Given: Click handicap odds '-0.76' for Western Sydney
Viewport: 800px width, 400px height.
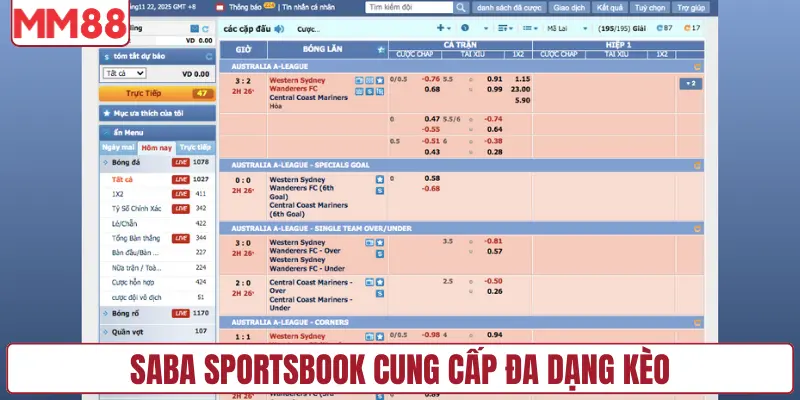Looking at the screenshot, I should (x=431, y=79).
